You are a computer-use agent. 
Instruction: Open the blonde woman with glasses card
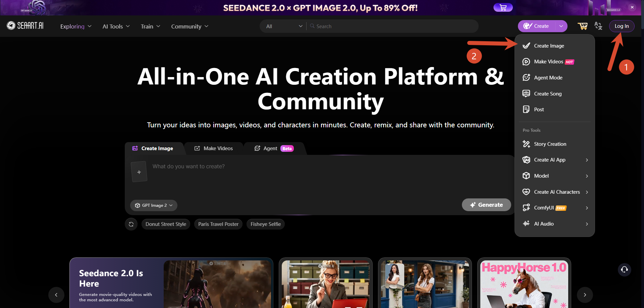tap(326, 283)
